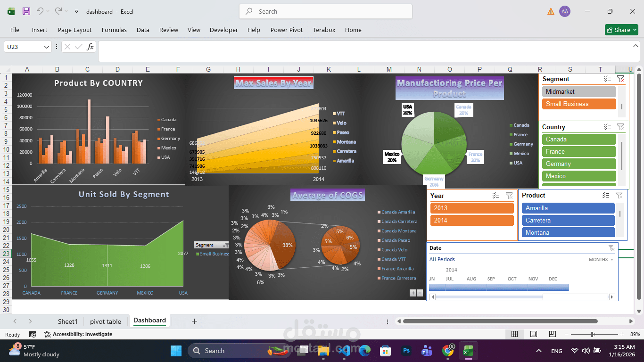644x362 pixels.
Task: Click Page Break Preview icon in status bar
Action: 552,334
